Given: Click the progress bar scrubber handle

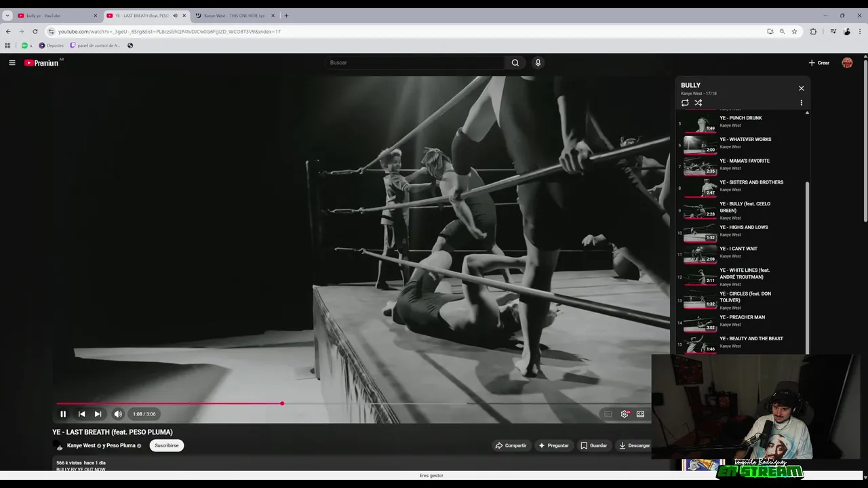Looking at the screenshot, I should click(x=282, y=404).
